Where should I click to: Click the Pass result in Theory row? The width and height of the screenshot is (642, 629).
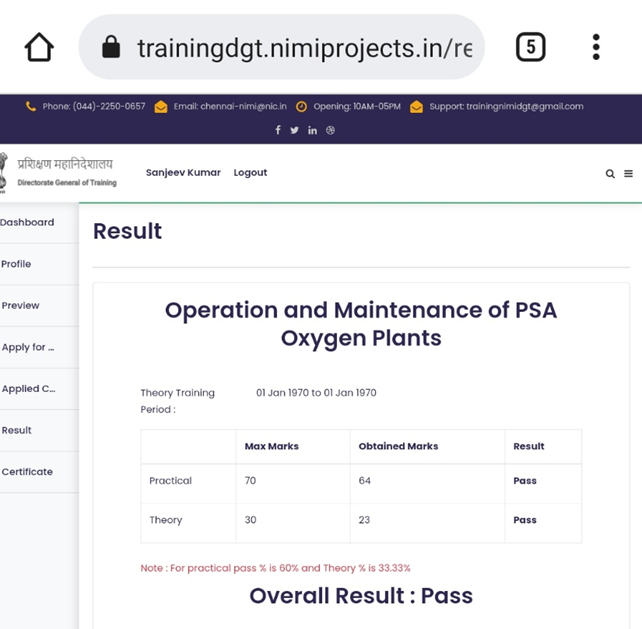coord(524,520)
